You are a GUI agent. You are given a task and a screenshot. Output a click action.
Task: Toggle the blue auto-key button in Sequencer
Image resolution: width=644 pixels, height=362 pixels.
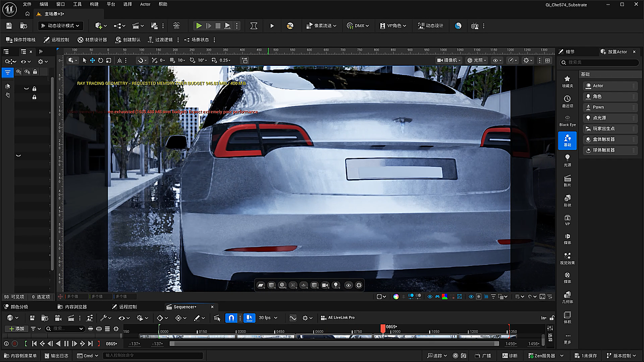pyautogui.click(x=250, y=318)
